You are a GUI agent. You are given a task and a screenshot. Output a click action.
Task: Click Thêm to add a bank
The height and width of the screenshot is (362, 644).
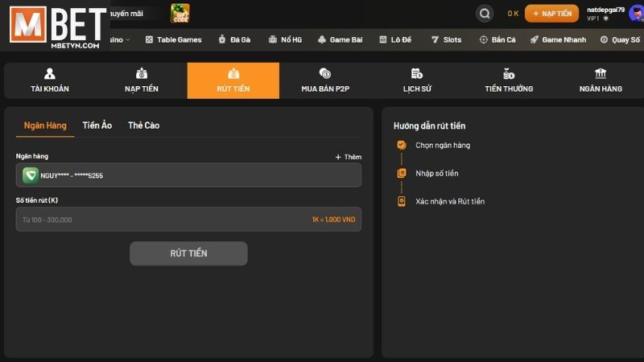tap(348, 157)
